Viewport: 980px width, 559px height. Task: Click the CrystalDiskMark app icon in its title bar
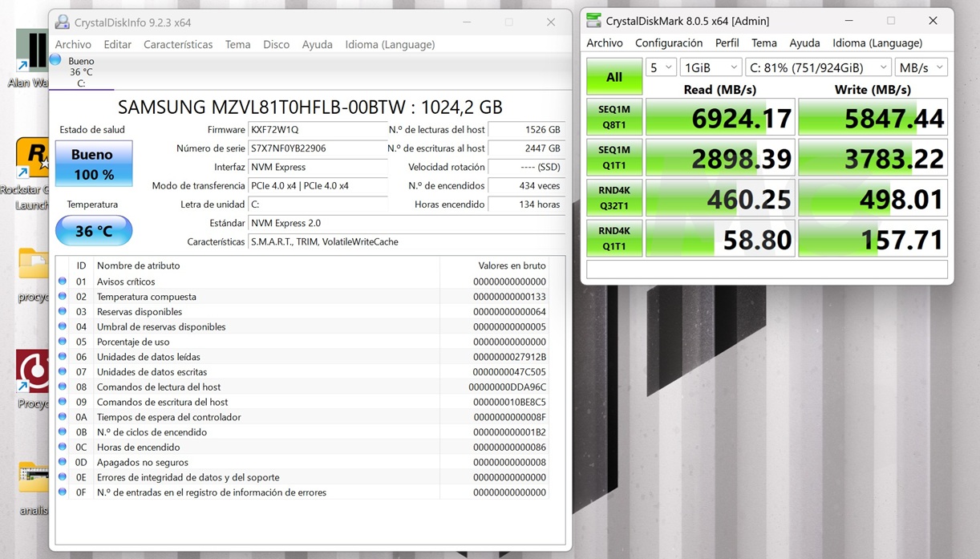click(x=593, y=20)
